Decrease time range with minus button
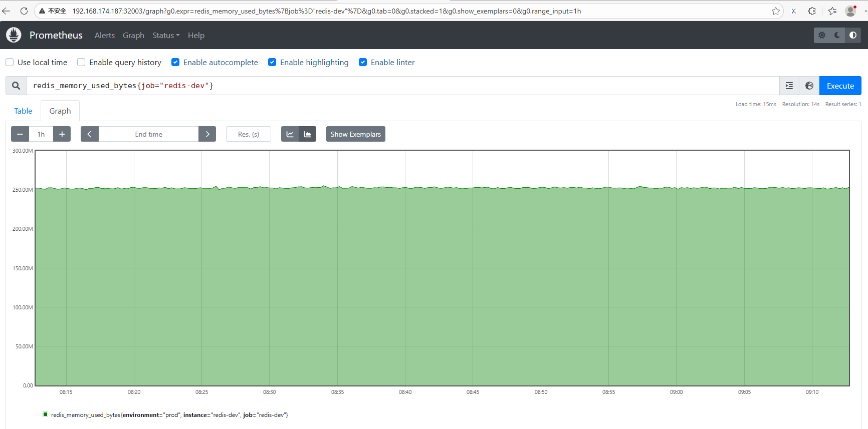Viewport: 868px width, 429px height. (20, 134)
